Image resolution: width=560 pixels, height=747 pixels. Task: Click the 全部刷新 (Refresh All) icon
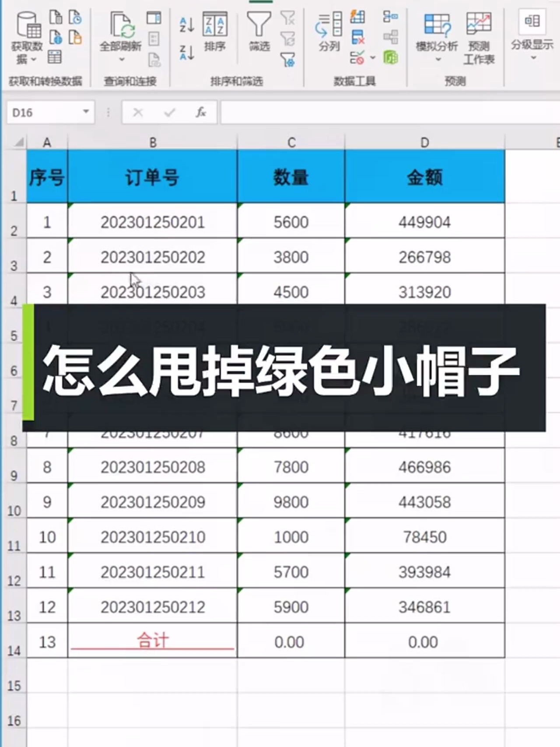pos(122,25)
